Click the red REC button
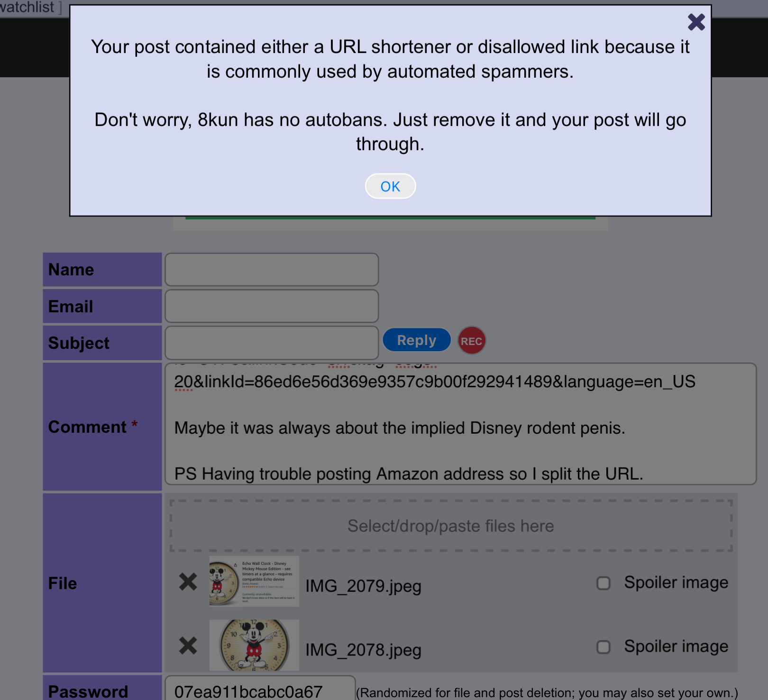The image size is (768, 700). (x=472, y=341)
